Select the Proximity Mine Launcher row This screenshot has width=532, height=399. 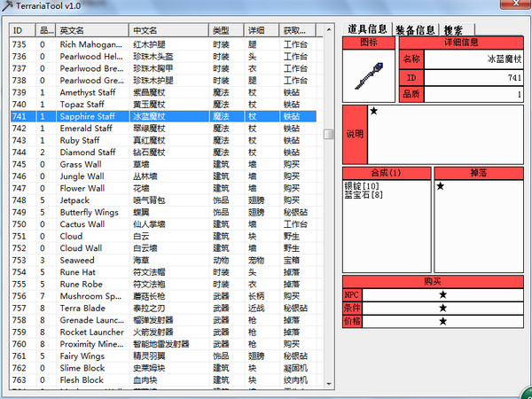[x=163, y=344]
